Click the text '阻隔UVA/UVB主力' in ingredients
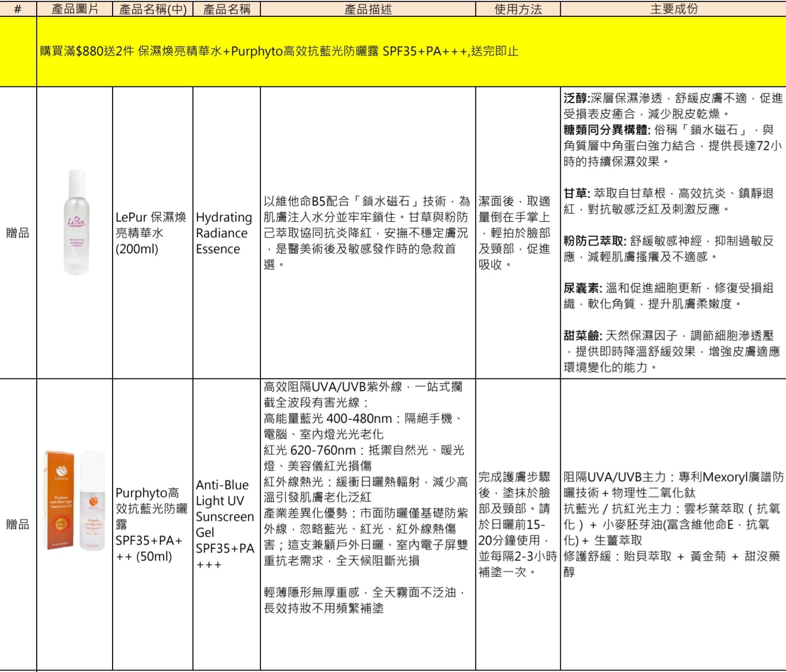This screenshot has height=672, width=786. [x=614, y=477]
